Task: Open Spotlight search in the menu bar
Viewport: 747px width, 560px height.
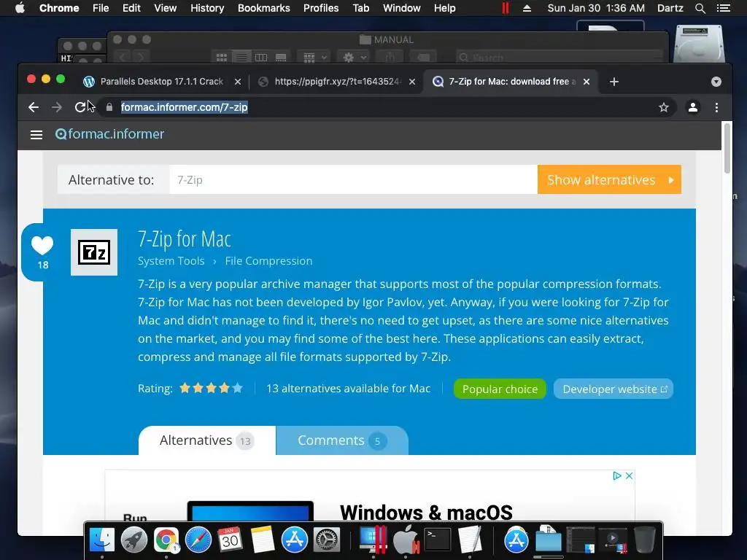Action: [700, 8]
